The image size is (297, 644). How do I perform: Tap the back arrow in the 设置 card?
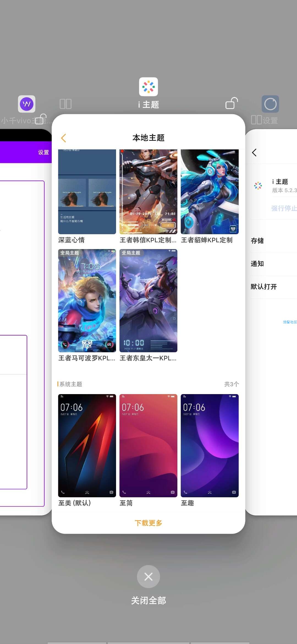pyautogui.click(x=254, y=152)
